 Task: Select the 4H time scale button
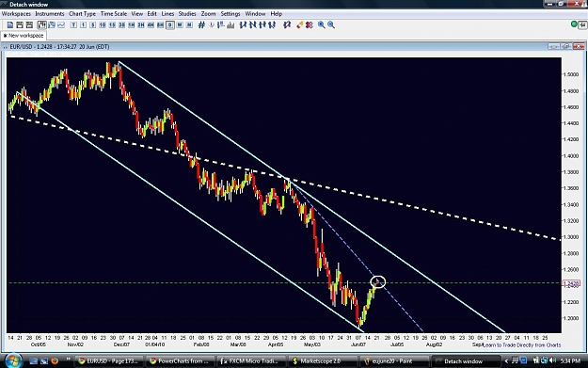(x=151, y=25)
